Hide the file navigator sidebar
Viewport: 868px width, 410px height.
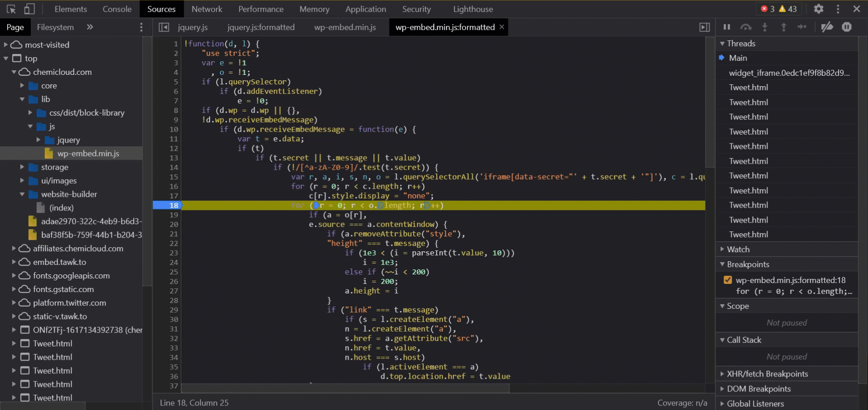[x=164, y=27]
